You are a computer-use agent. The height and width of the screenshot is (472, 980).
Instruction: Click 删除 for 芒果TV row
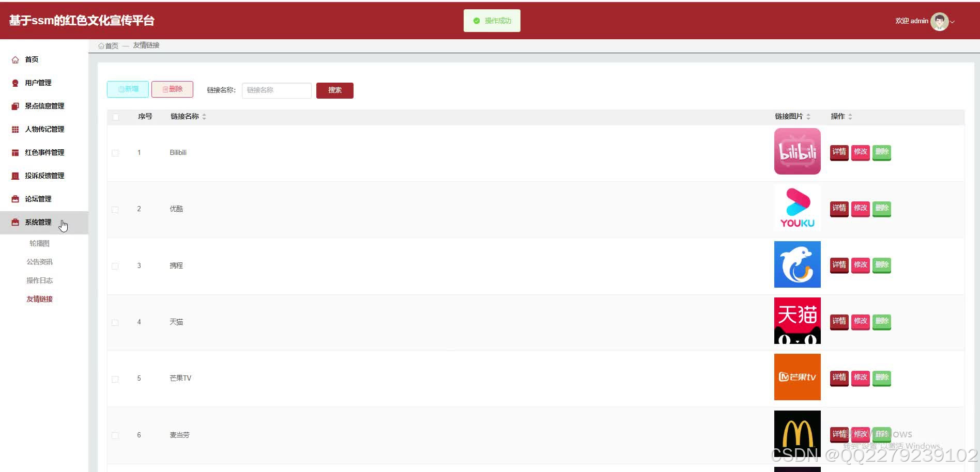point(881,377)
